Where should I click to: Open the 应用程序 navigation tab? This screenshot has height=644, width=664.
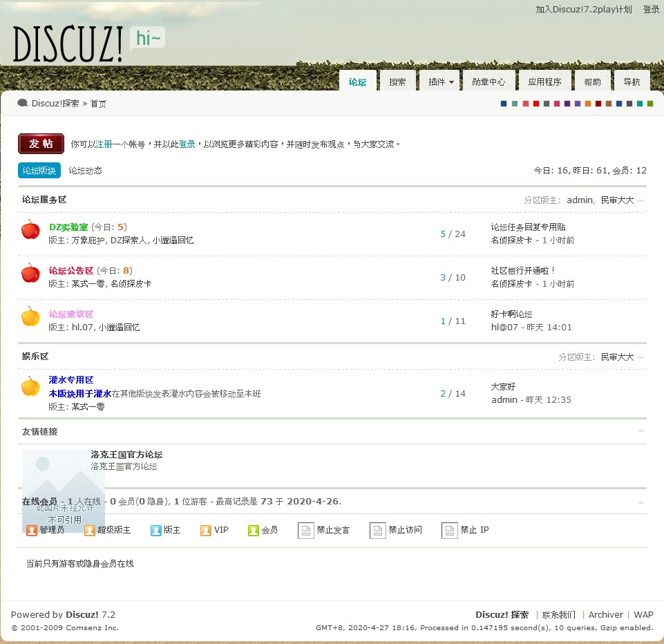point(544,82)
